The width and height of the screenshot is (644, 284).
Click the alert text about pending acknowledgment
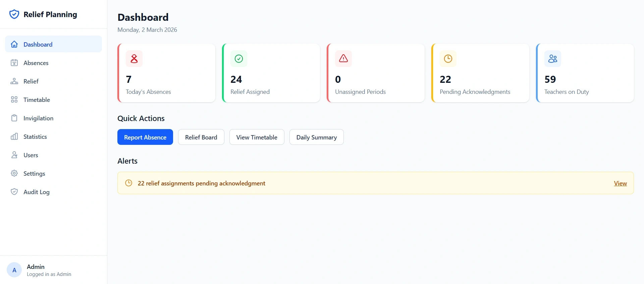click(x=202, y=183)
